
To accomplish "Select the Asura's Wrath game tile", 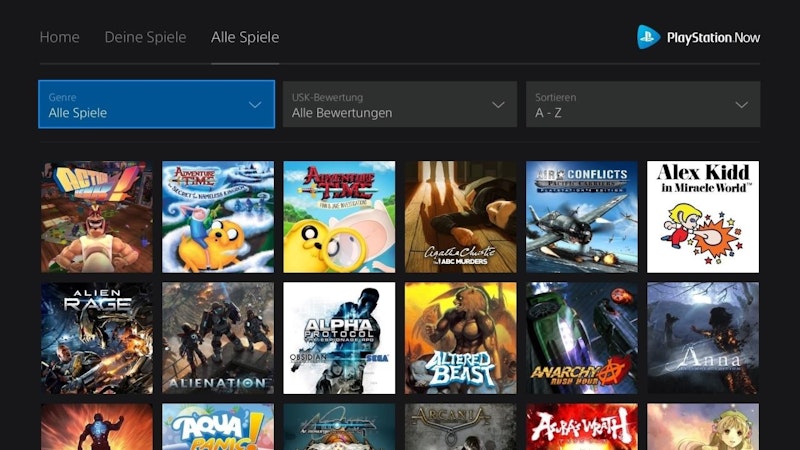I will click(x=582, y=427).
